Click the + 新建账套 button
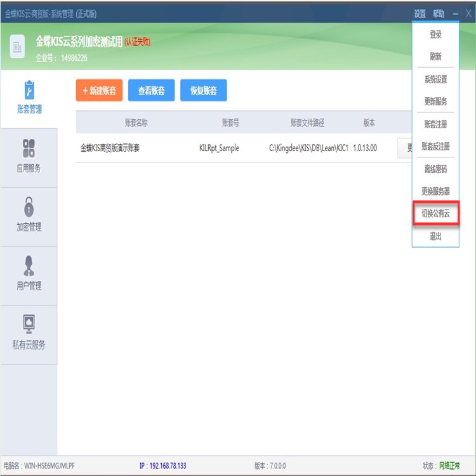This screenshot has height=476, width=476. pyautogui.click(x=99, y=90)
